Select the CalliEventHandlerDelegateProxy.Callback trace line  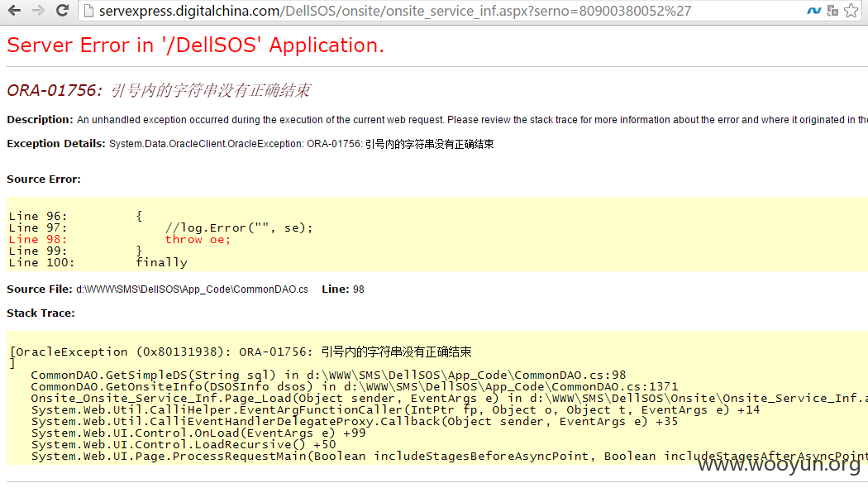point(355,422)
